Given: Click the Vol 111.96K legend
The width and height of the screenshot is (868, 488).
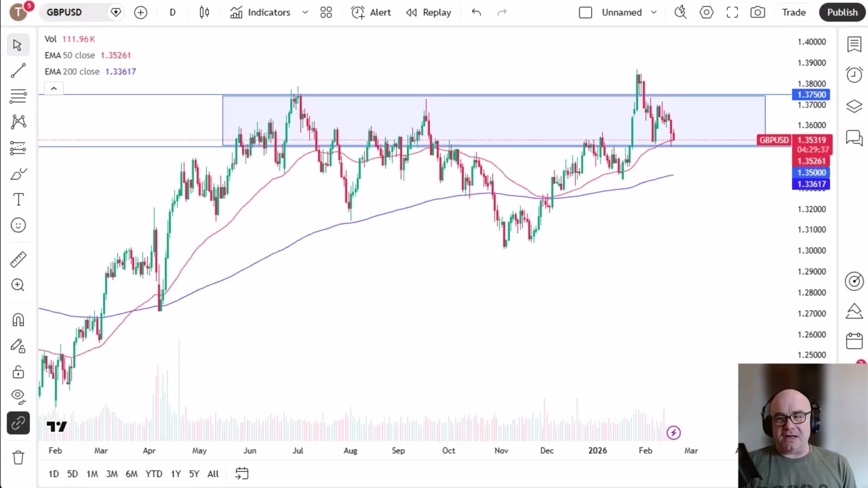Looking at the screenshot, I should click(70, 39).
